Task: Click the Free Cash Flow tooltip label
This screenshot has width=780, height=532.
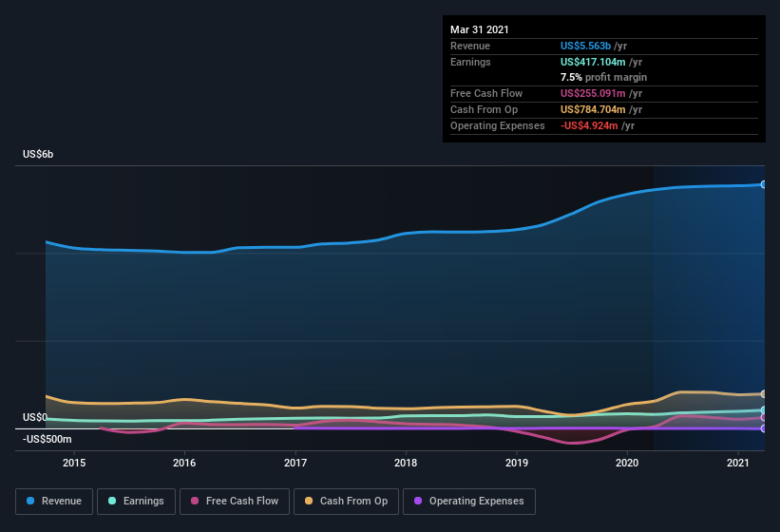Action: (x=486, y=93)
